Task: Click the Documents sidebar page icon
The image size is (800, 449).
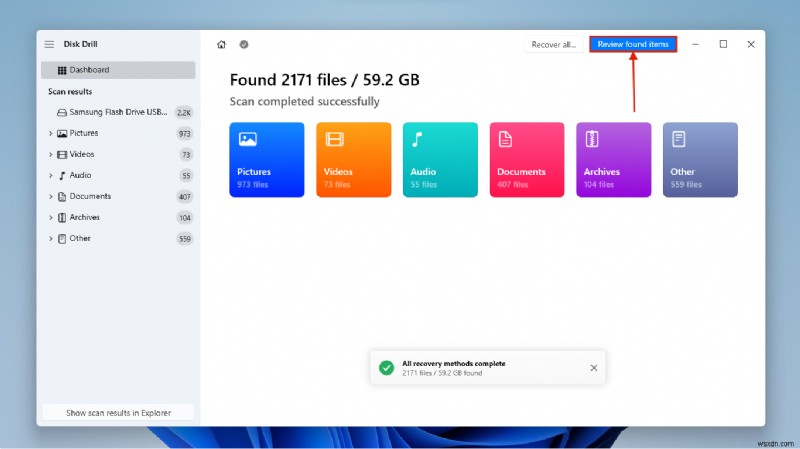Action: 62,196
